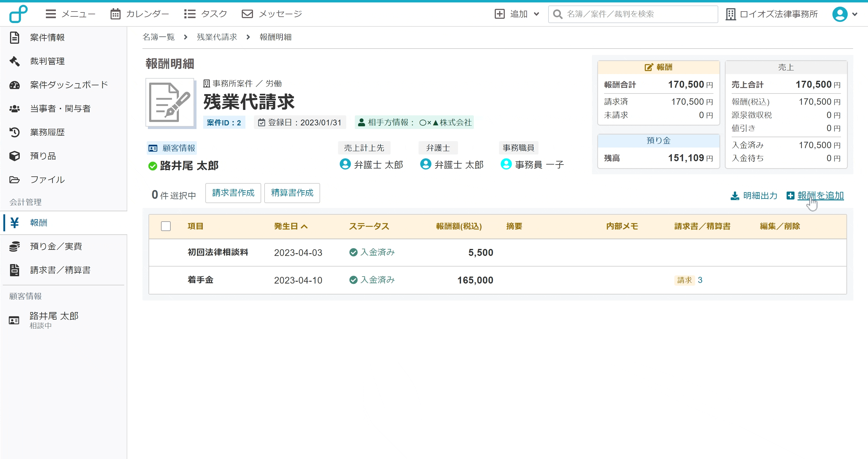868x459 pixels.
Task: Select all items with header checkbox
Action: [x=166, y=226]
